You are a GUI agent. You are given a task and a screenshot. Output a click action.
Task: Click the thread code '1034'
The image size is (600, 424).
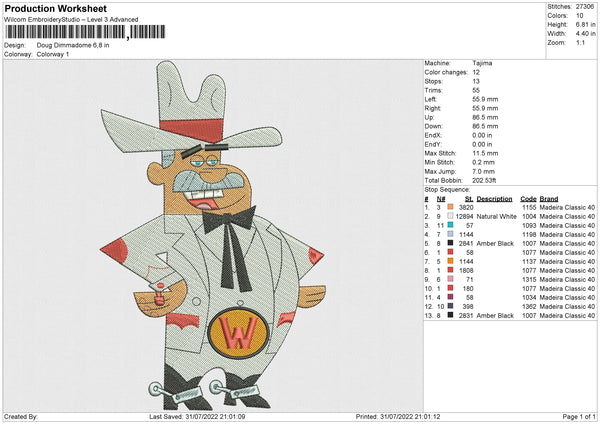529,297
